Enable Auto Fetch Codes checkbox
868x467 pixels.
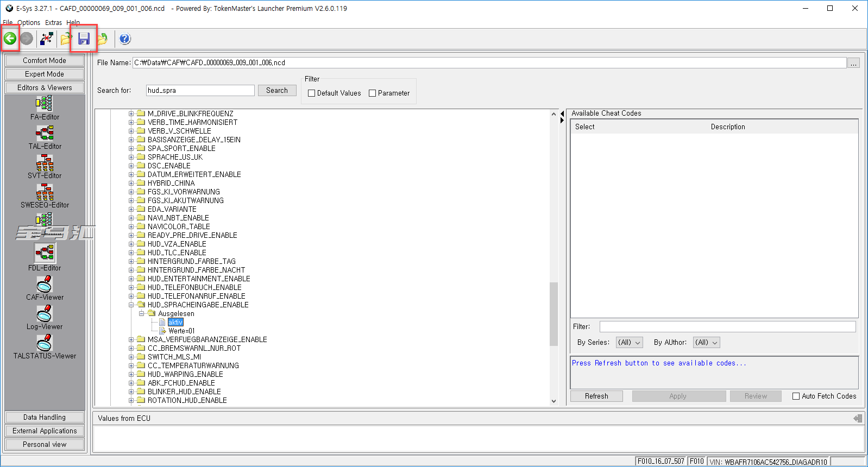tap(796, 396)
